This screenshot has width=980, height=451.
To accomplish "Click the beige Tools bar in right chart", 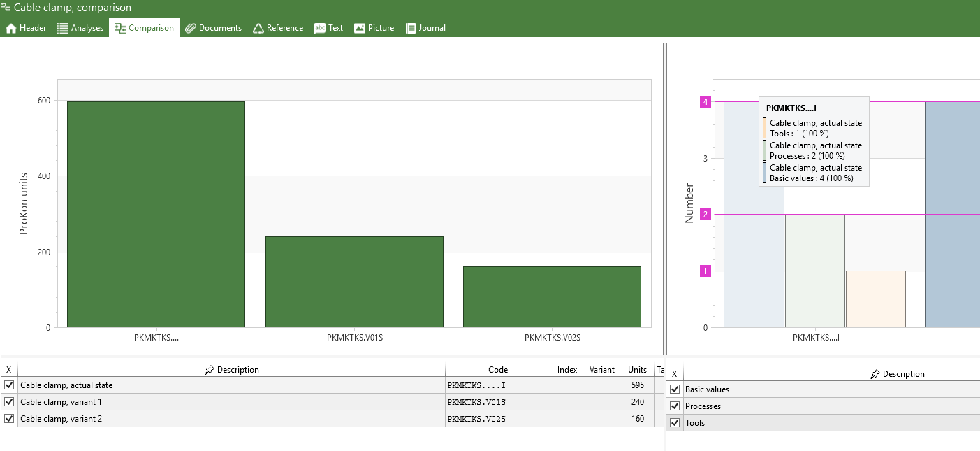I will pos(875,299).
